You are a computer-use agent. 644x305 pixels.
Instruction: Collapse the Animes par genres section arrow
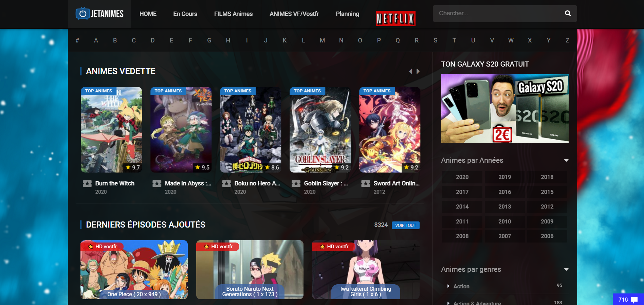click(x=566, y=269)
